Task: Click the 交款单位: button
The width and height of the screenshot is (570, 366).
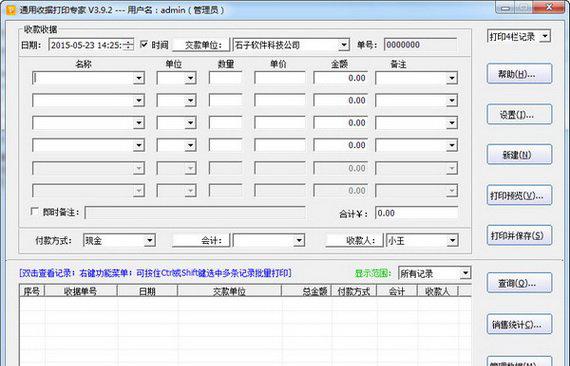Action: 201,45
